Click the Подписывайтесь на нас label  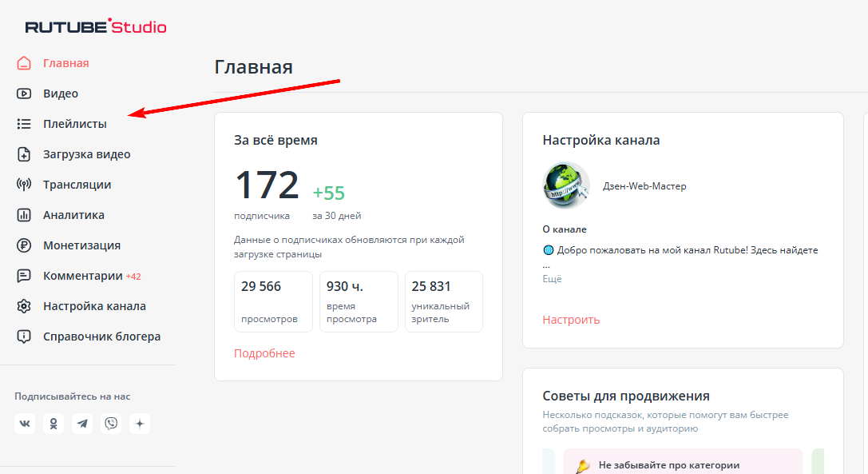73,396
